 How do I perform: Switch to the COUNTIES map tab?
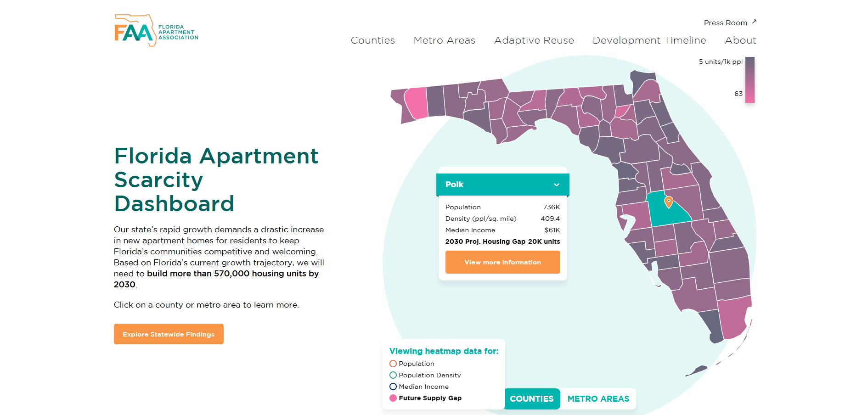(532, 399)
